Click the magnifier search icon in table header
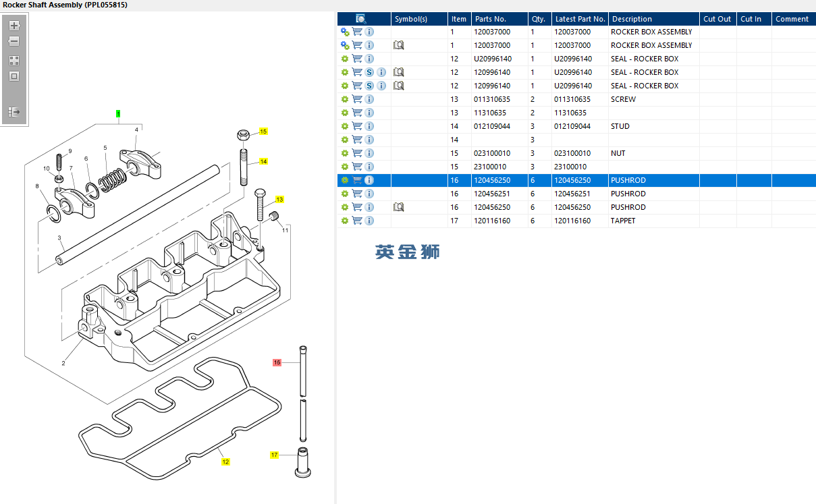This screenshot has width=816, height=504. [x=361, y=19]
